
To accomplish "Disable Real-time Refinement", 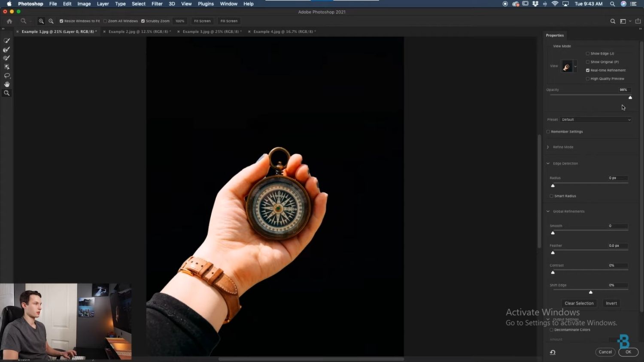I will pyautogui.click(x=588, y=70).
